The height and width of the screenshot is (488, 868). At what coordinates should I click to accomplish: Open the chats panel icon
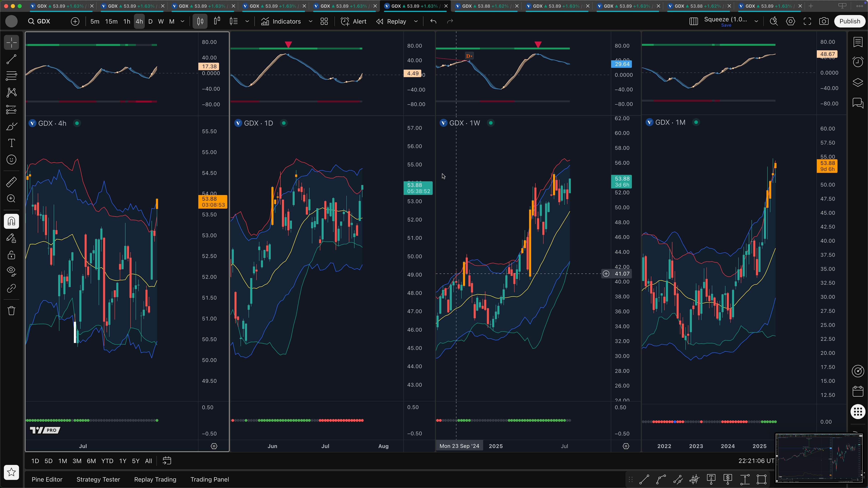pos(858,103)
